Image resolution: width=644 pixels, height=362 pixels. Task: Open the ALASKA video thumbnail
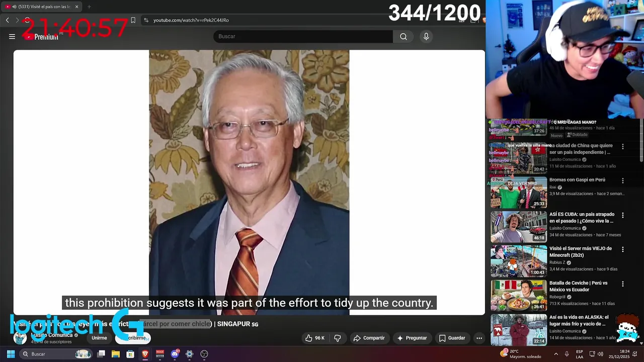pos(519,330)
